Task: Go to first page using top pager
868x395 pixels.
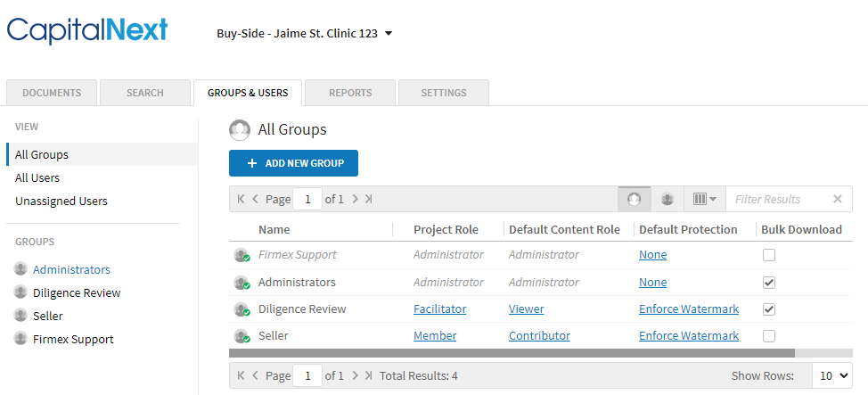Action: [x=241, y=199]
